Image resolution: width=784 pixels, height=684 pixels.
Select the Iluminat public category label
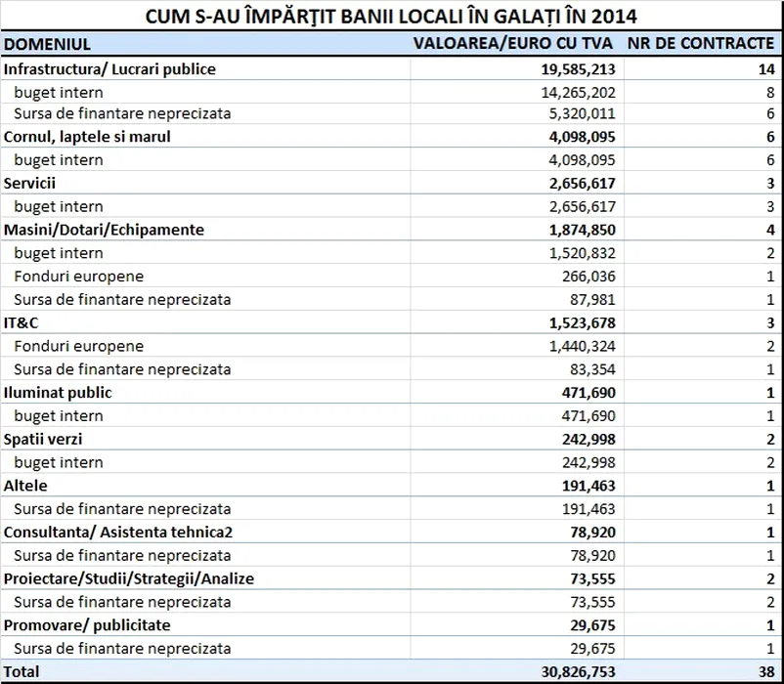[x=58, y=393]
